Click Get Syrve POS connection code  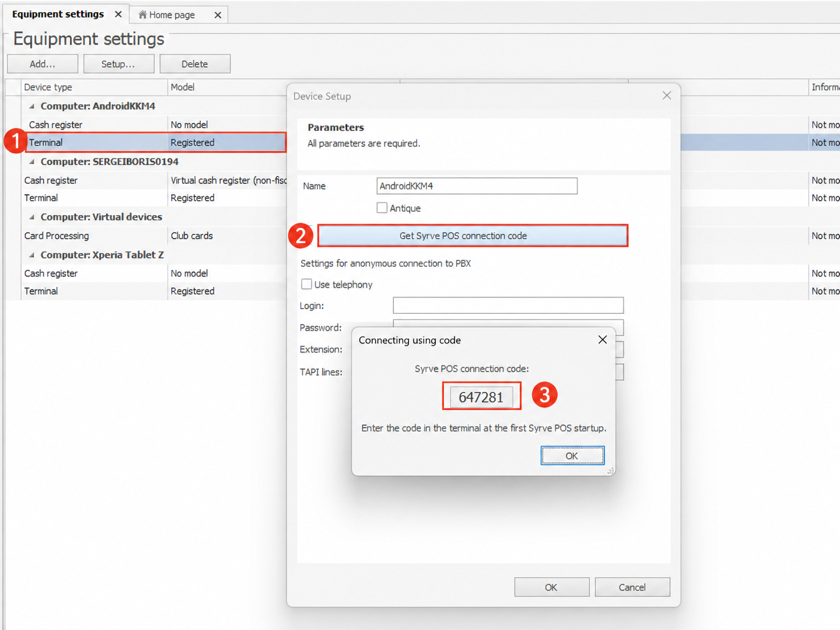click(x=472, y=236)
